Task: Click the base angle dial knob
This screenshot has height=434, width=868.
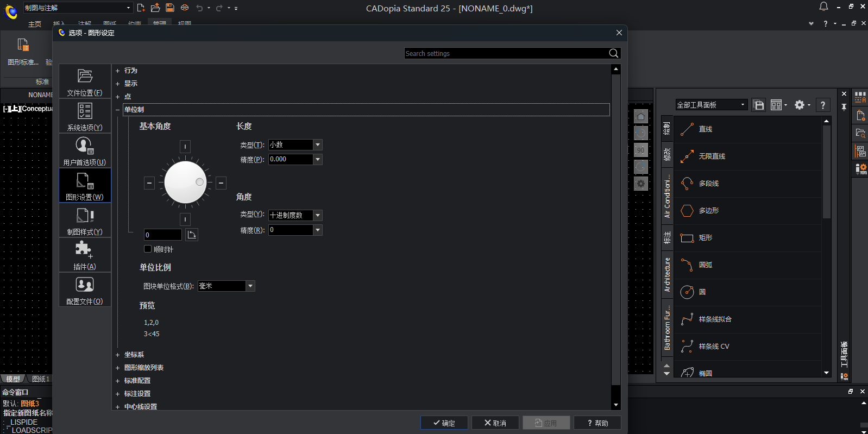Action: point(185,183)
